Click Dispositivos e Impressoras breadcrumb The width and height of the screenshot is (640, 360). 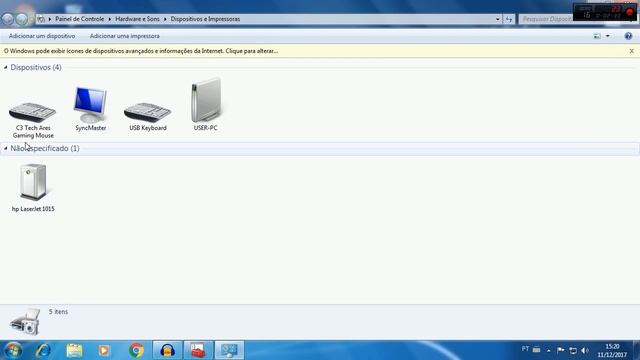click(x=205, y=19)
